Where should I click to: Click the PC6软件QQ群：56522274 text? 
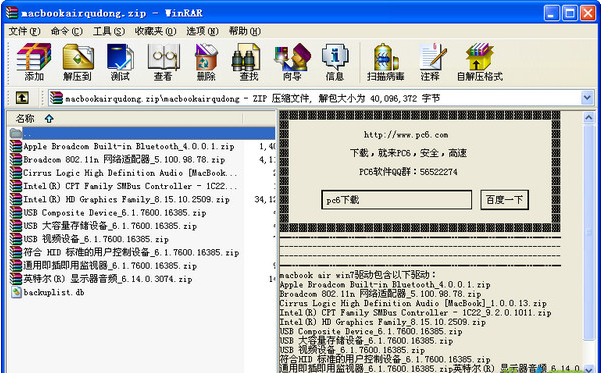pyautogui.click(x=408, y=172)
